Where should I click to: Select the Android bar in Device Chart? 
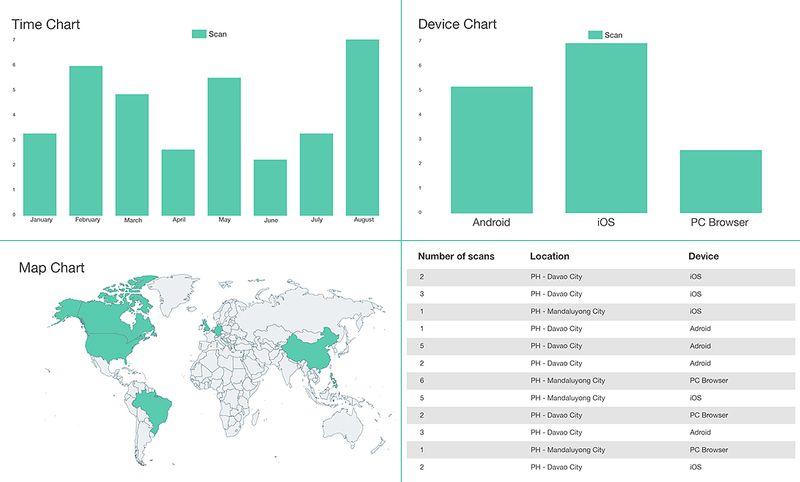pyautogui.click(x=491, y=150)
